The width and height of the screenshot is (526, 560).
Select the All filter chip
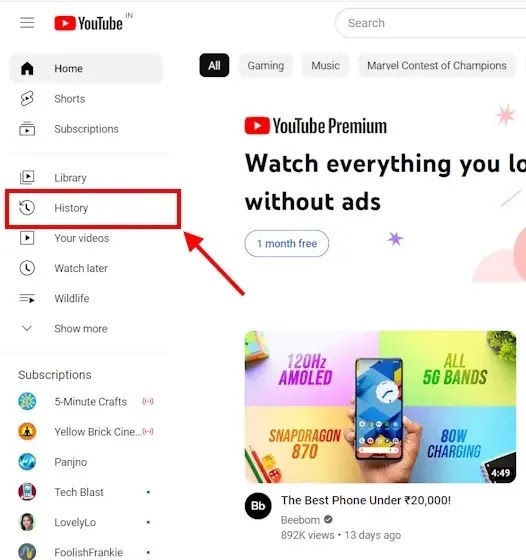point(214,65)
